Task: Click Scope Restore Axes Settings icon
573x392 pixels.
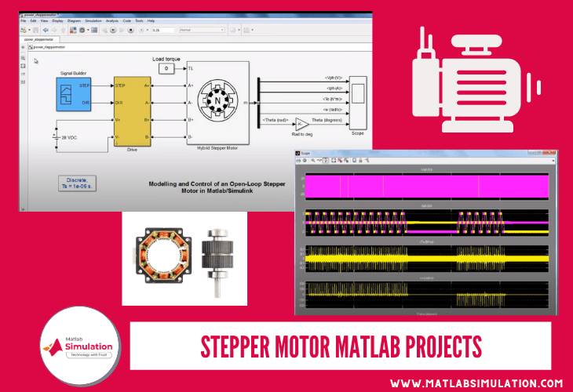Action: [x=346, y=161]
